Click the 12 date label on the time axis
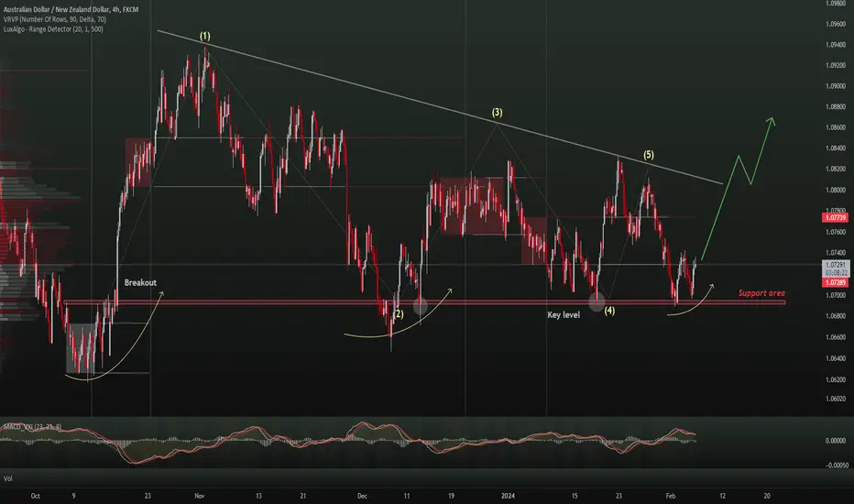The height and width of the screenshot is (504, 854). (722, 496)
